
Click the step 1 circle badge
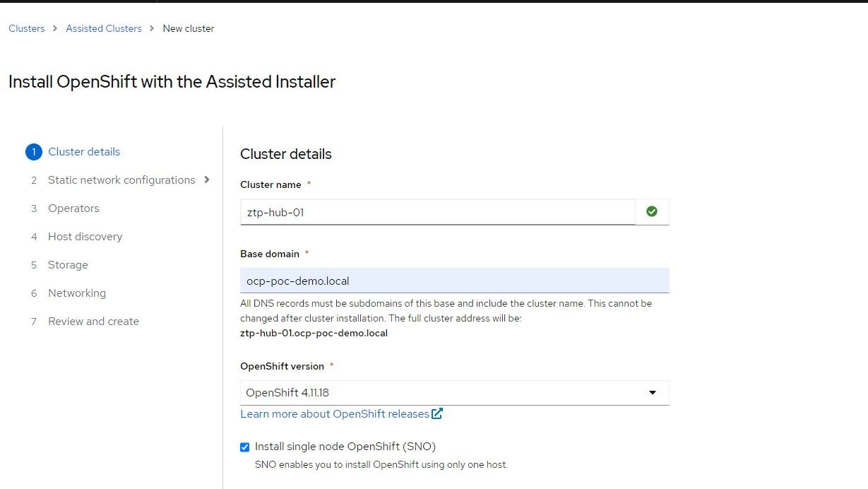pyautogui.click(x=33, y=152)
